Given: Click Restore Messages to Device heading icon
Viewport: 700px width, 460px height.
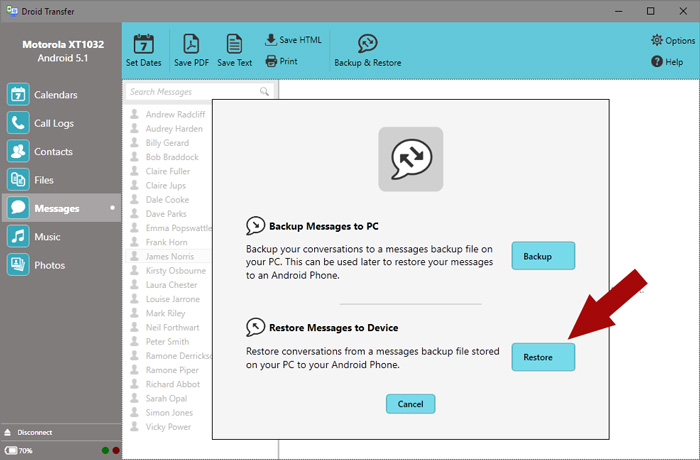Looking at the screenshot, I should point(255,327).
